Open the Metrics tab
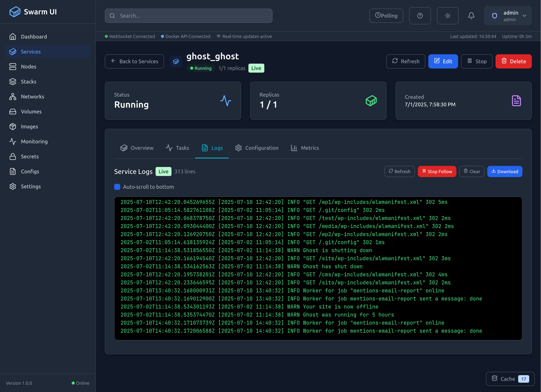The width and height of the screenshot is (541, 392). click(305, 148)
